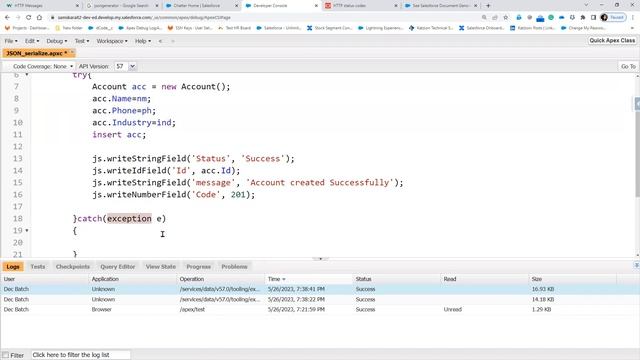Switch to the Chatter Home Salesforce tab

tap(197, 6)
